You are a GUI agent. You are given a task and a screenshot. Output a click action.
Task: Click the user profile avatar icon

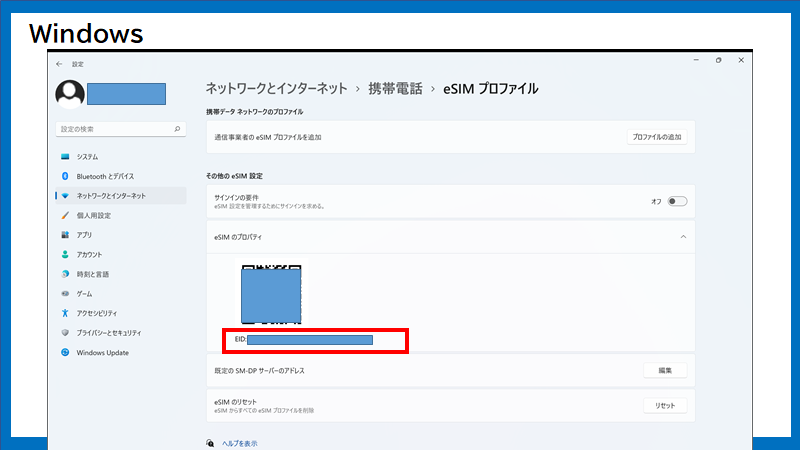coord(70,94)
